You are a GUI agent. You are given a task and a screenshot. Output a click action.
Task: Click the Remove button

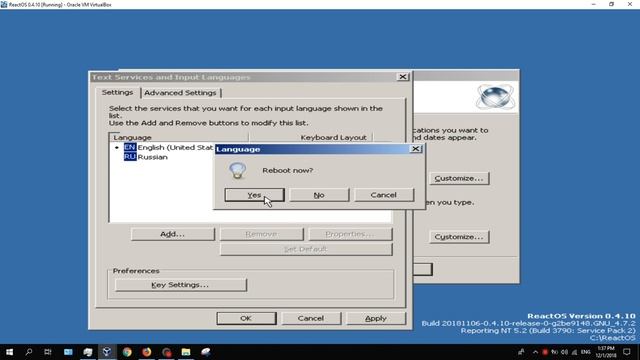click(x=262, y=234)
